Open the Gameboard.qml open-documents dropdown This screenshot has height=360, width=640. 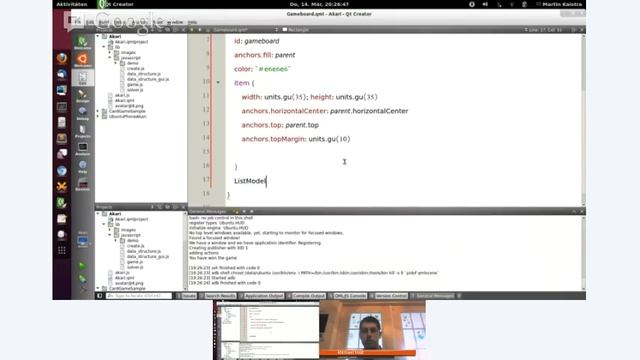(x=245, y=30)
